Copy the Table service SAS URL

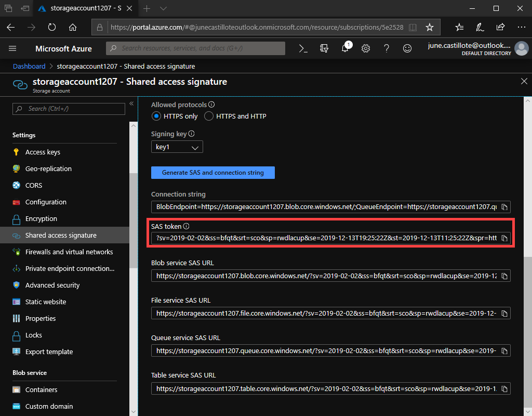point(504,389)
